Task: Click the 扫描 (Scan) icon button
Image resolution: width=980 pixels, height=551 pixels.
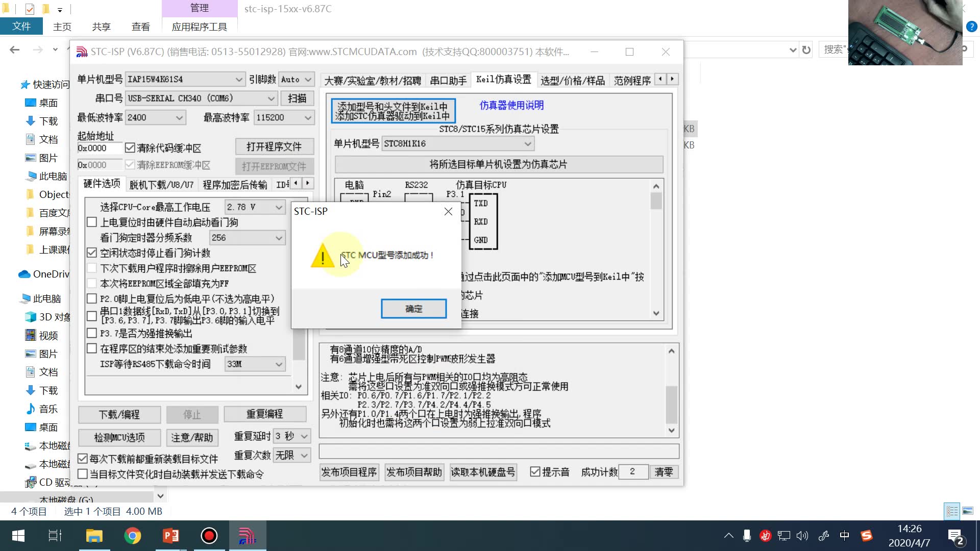Action: [297, 98]
